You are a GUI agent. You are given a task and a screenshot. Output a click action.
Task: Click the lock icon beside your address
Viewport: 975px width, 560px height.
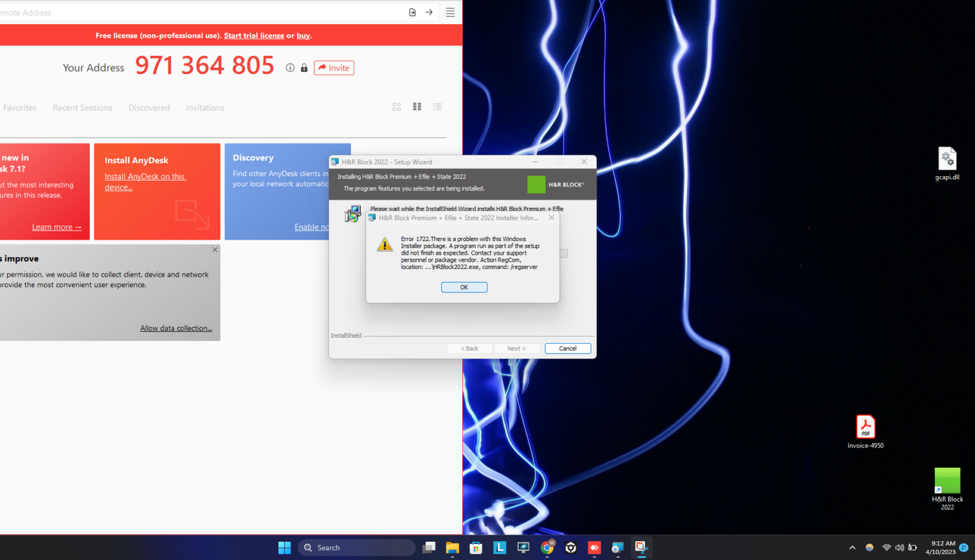click(304, 68)
